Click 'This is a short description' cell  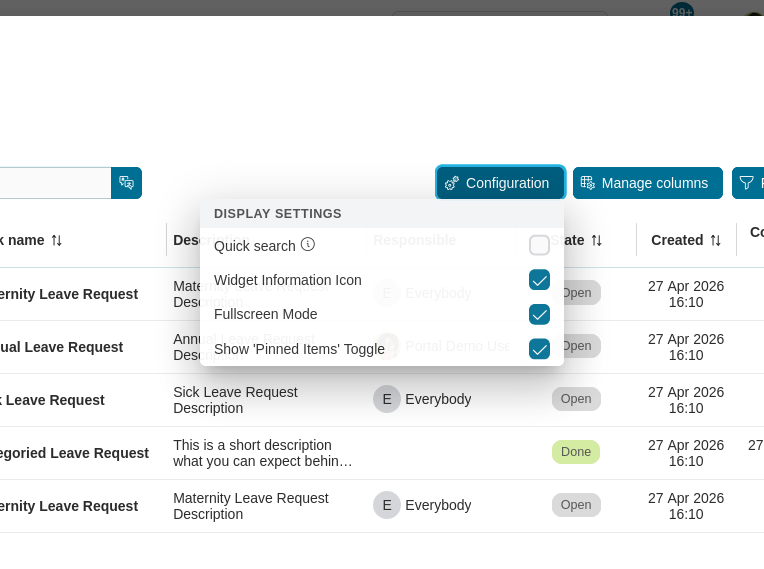tap(263, 453)
